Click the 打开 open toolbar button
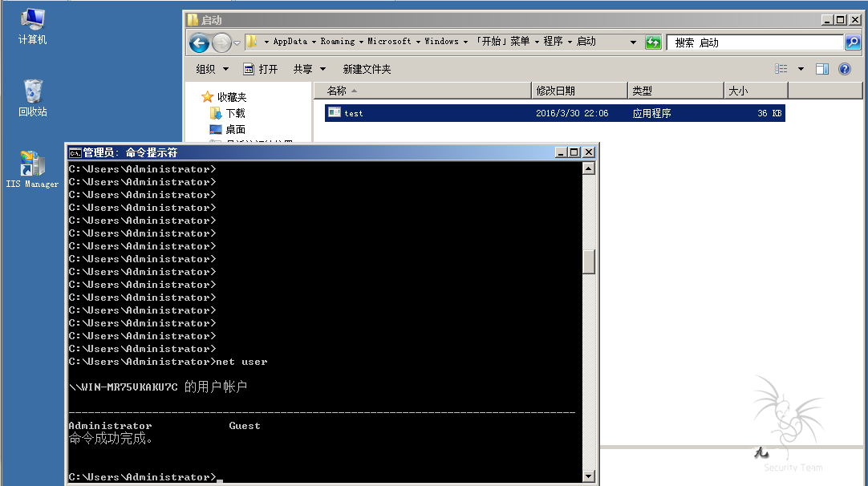The image size is (868, 486). [x=261, y=69]
